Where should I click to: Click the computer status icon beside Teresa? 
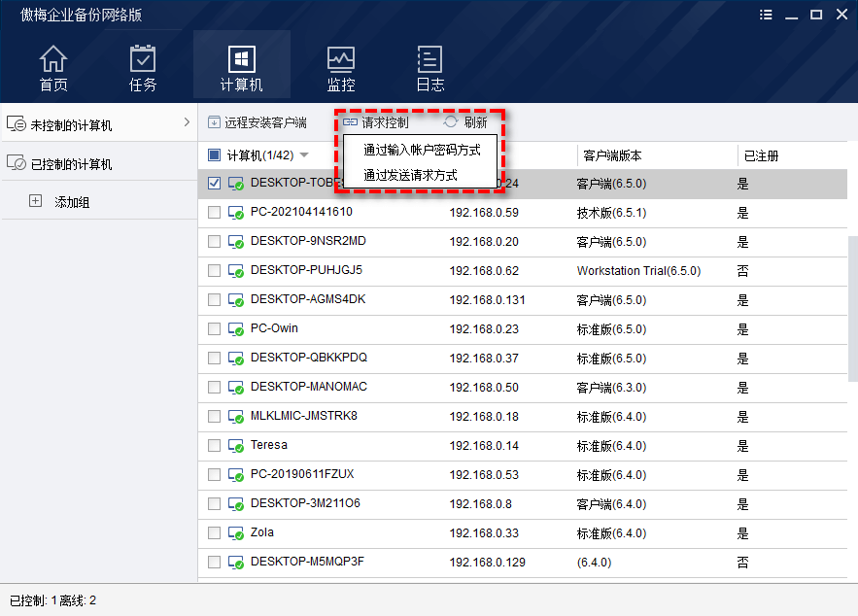236,446
